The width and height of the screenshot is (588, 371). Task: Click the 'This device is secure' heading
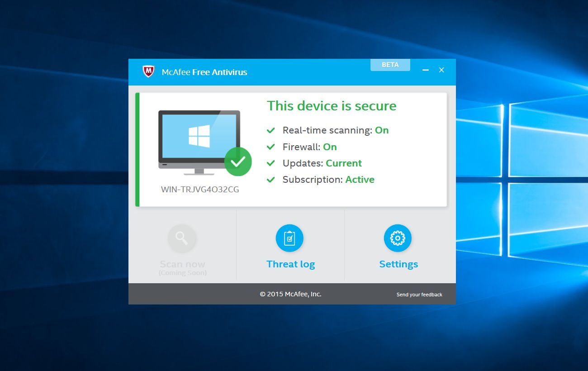pos(332,106)
